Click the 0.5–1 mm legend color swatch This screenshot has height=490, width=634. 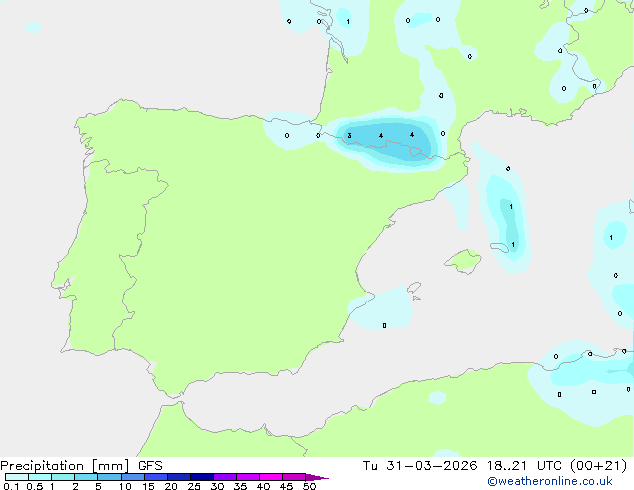tap(40, 477)
